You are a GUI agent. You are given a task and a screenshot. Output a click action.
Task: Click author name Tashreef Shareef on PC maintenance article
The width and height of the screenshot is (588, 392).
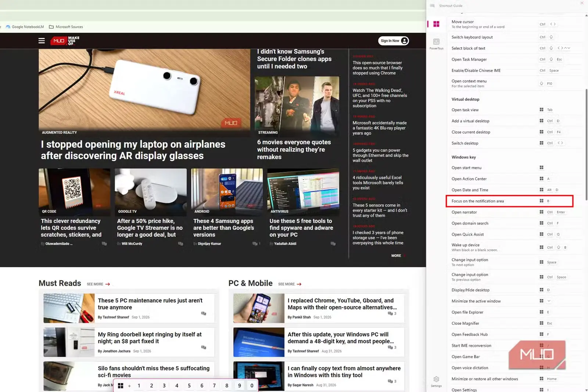116,317
